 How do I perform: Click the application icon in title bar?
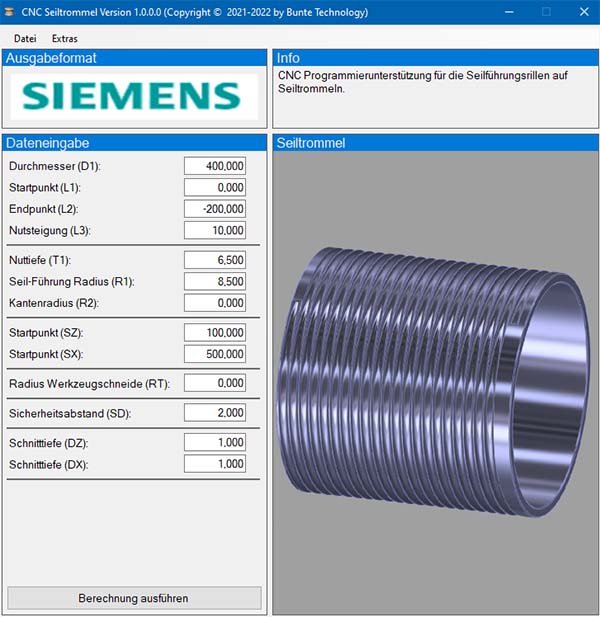coord(9,12)
